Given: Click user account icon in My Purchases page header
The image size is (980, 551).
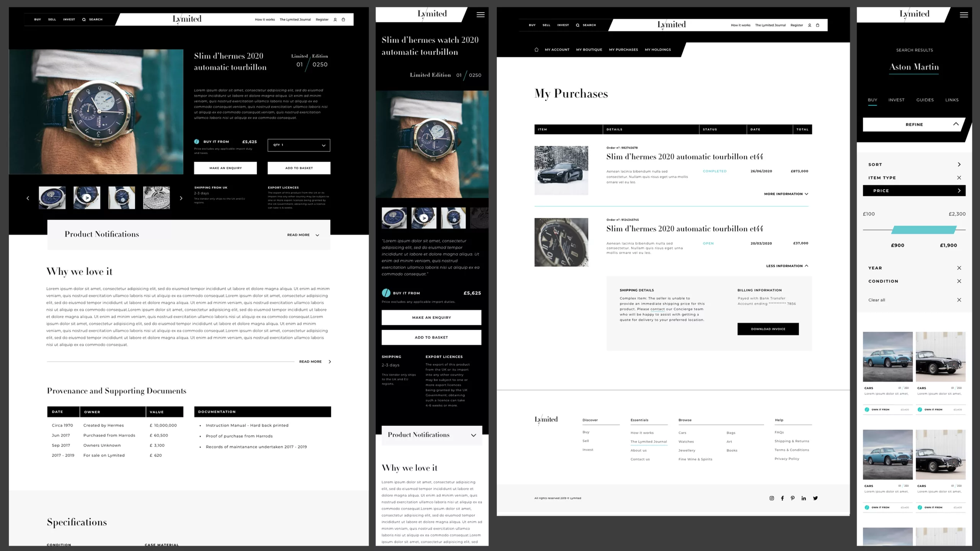Looking at the screenshot, I should click(809, 25).
